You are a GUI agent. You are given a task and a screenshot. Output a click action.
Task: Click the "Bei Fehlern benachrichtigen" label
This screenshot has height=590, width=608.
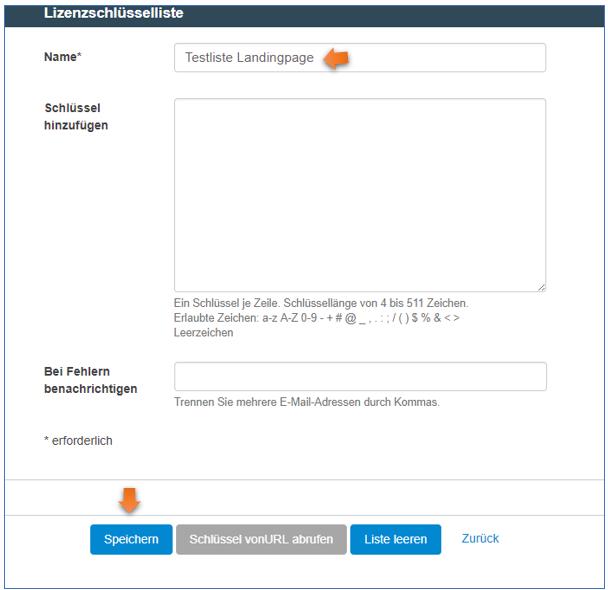coord(90,380)
